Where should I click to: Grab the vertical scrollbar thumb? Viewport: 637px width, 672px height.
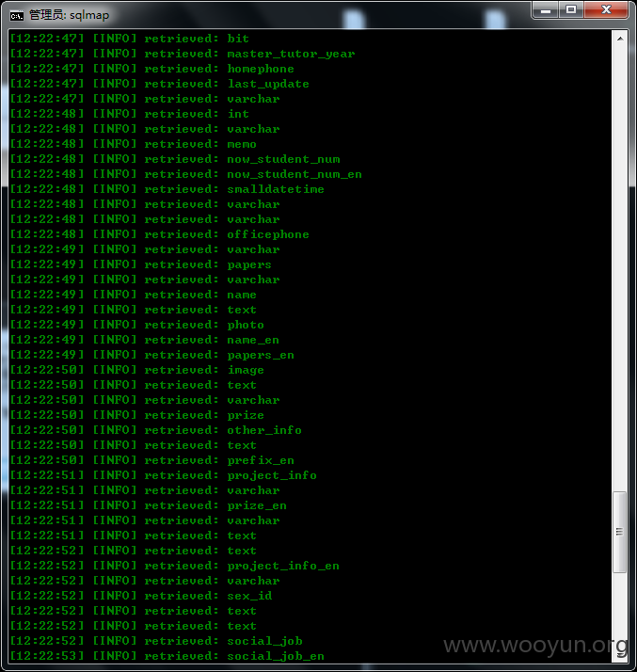coord(619,532)
